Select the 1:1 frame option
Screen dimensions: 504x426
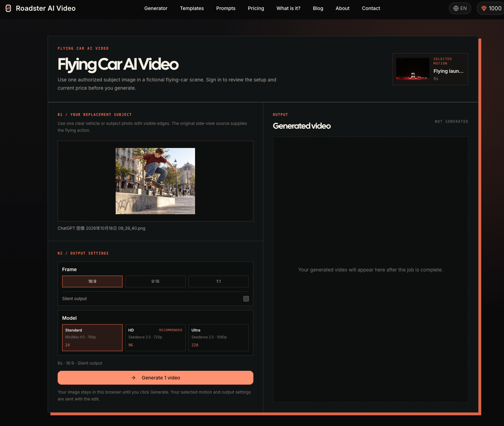tap(219, 281)
